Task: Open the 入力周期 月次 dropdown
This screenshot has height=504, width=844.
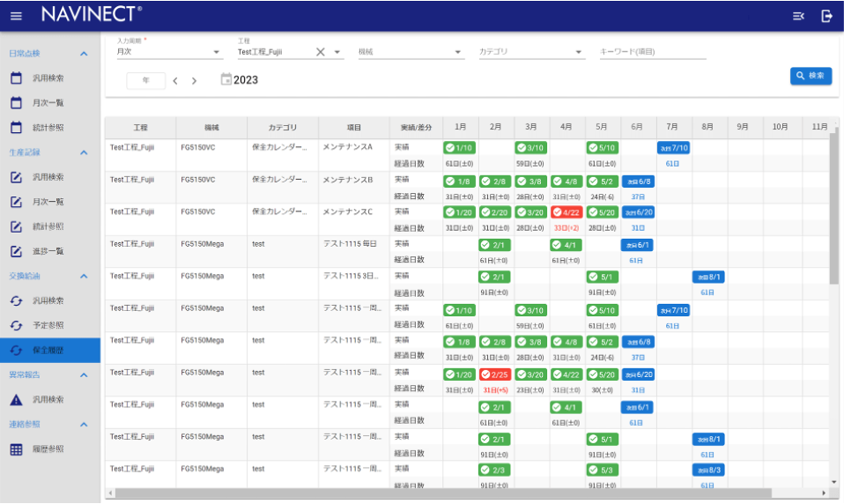Action: (x=168, y=52)
